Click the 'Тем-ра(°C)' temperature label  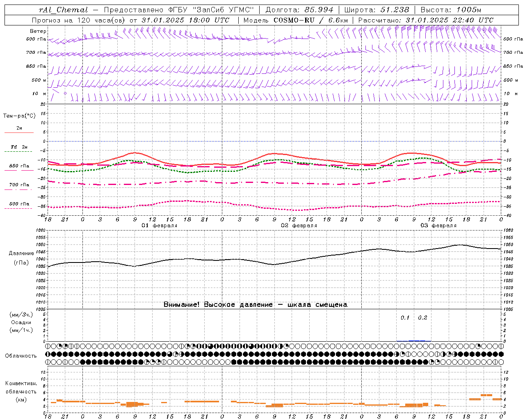coord(19,116)
